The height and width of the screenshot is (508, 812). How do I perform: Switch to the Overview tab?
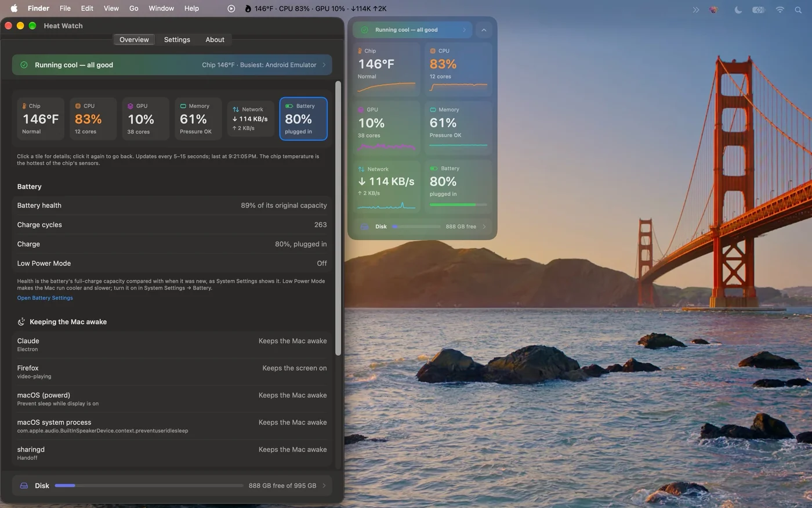pyautogui.click(x=134, y=39)
